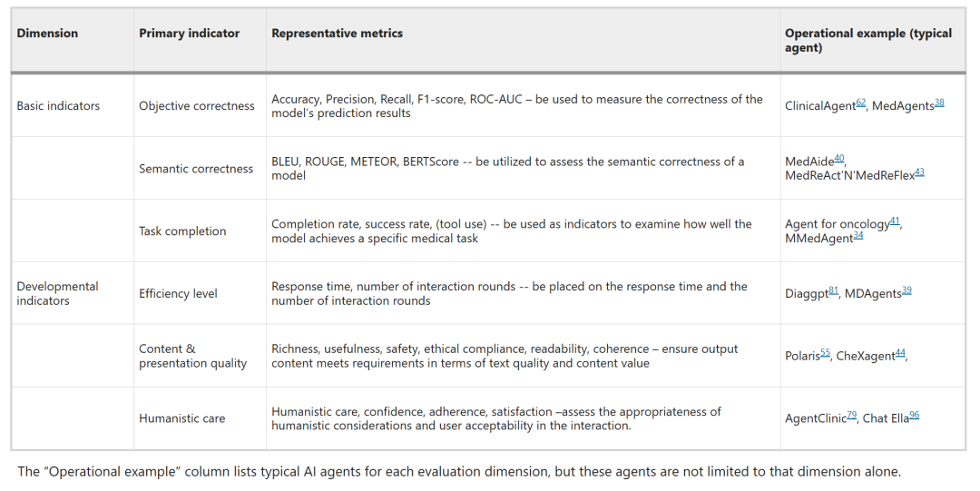The image size is (980, 491).
Task: Follow citation 81 after Diaggpt
Action: 834,290
